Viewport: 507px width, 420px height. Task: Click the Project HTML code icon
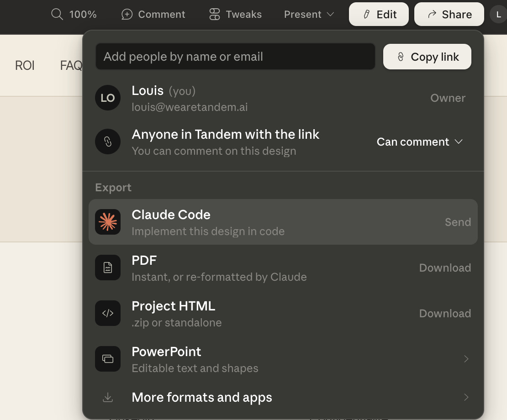pyautogui.click(x=108, y=313)
